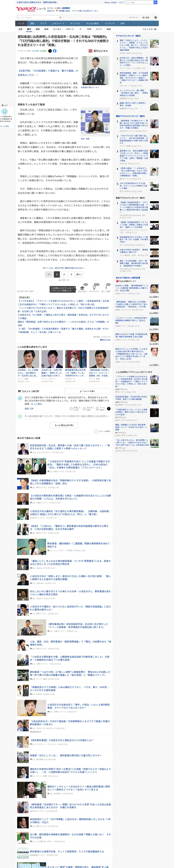
Task: Select the ランキング navigation tab
Action: click(109, 24)
